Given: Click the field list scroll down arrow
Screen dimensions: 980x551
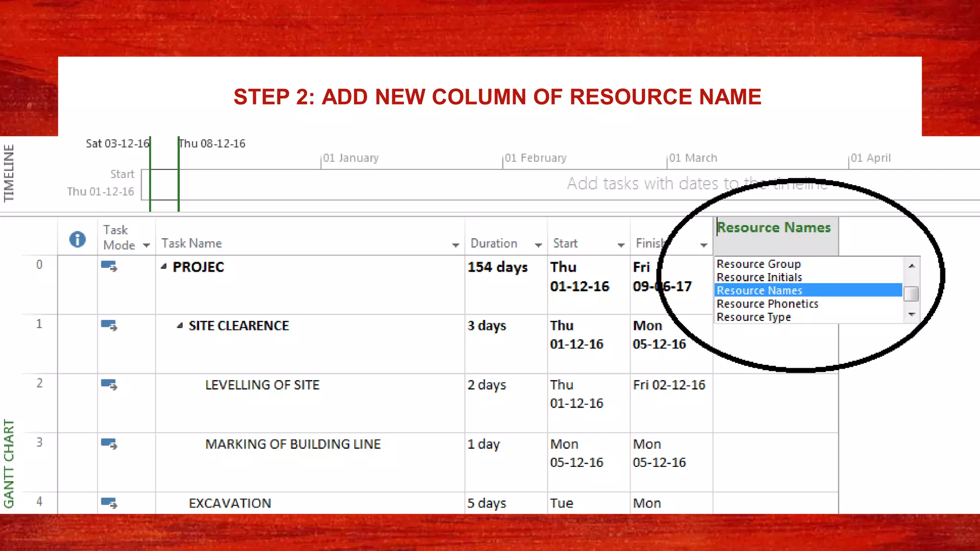Looking at the screenshot, I should [912, 315].
